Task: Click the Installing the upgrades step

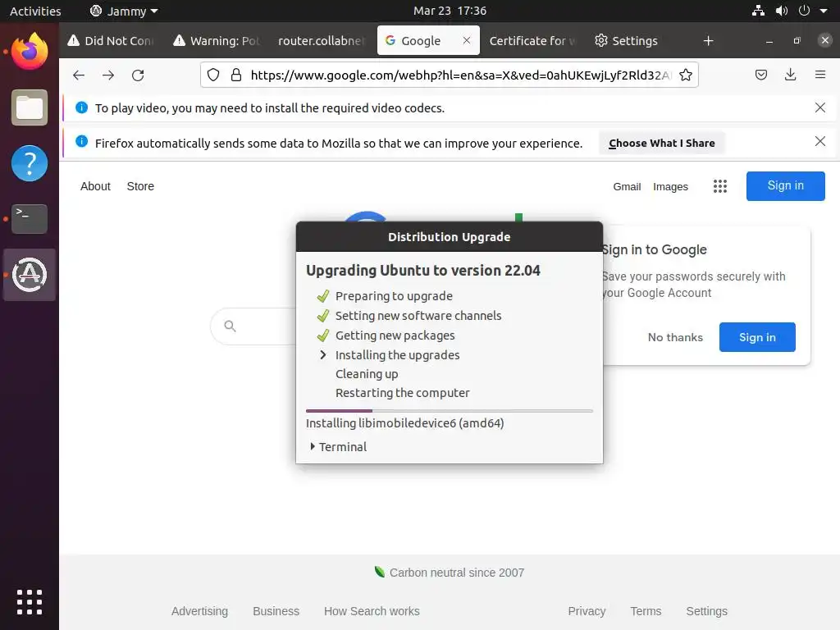Action: coord(398,354)
